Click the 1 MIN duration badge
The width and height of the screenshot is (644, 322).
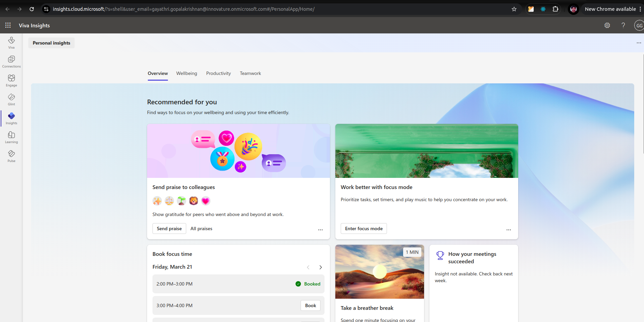(412, 252)
